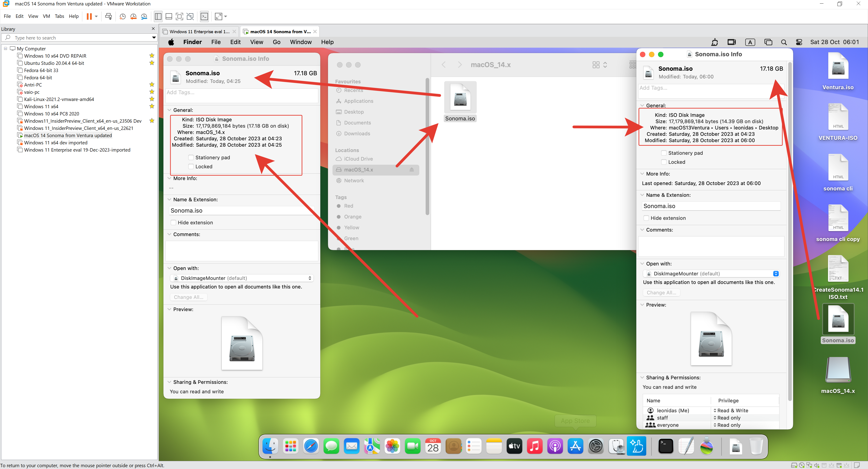Image resolution: width=868 pixels, height=469 pixels.
Task: Go back in the macOS_14.x Finder window
Action: [x=444, y=65]
